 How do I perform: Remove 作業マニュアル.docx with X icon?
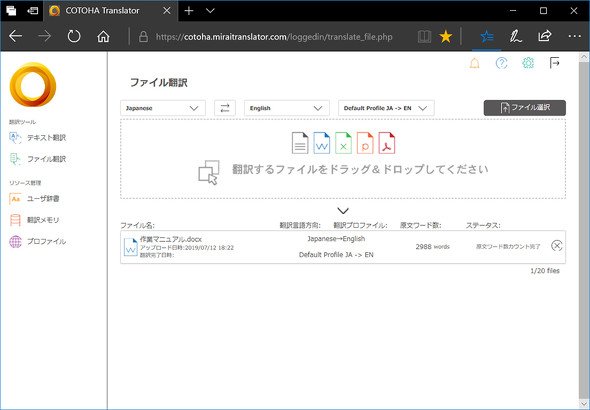pyautogui.click(x=557, y=246)
